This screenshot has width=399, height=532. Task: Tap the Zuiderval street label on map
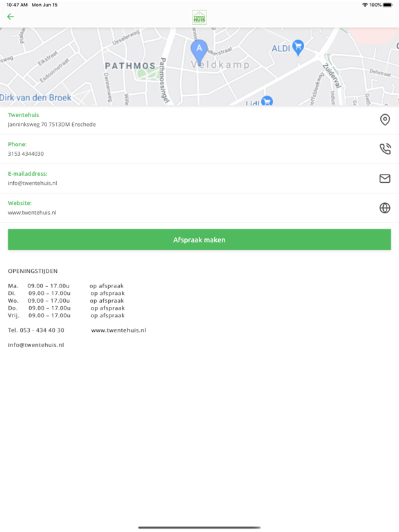coord(332,76)
